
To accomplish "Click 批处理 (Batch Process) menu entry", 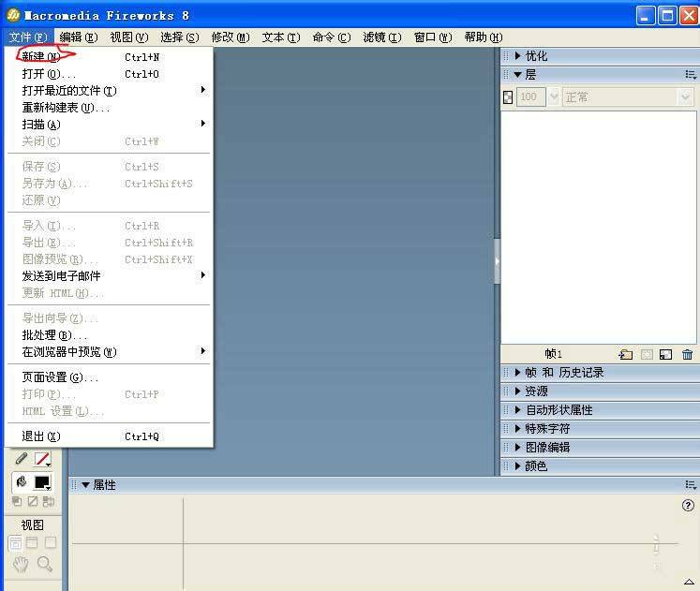I will pos(54,335).
